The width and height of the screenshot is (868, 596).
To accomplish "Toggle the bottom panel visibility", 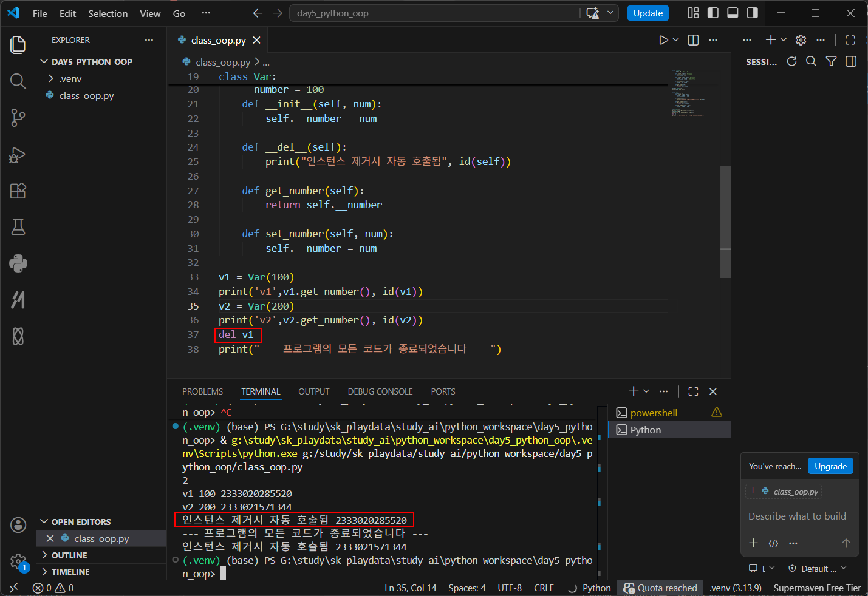I will coord(733,13).
